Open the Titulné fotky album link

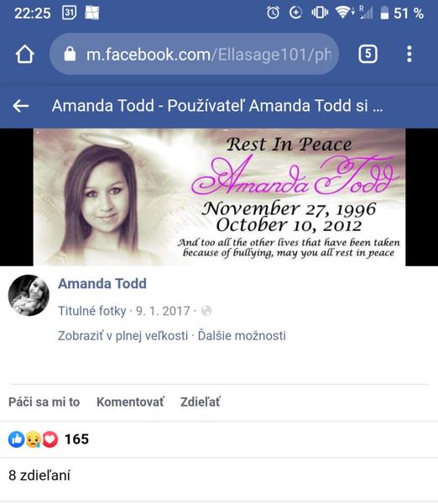tap(91, 311)
